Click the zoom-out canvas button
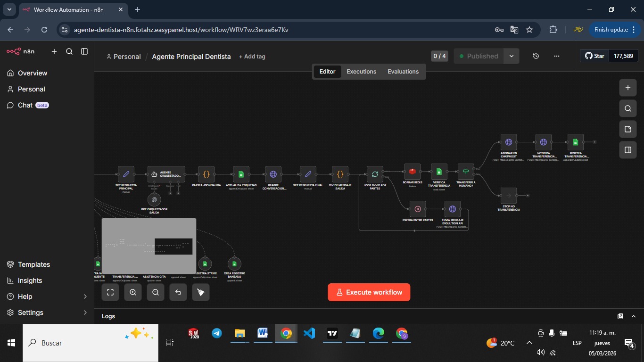644x362 pixels. [x=156, y=292]
